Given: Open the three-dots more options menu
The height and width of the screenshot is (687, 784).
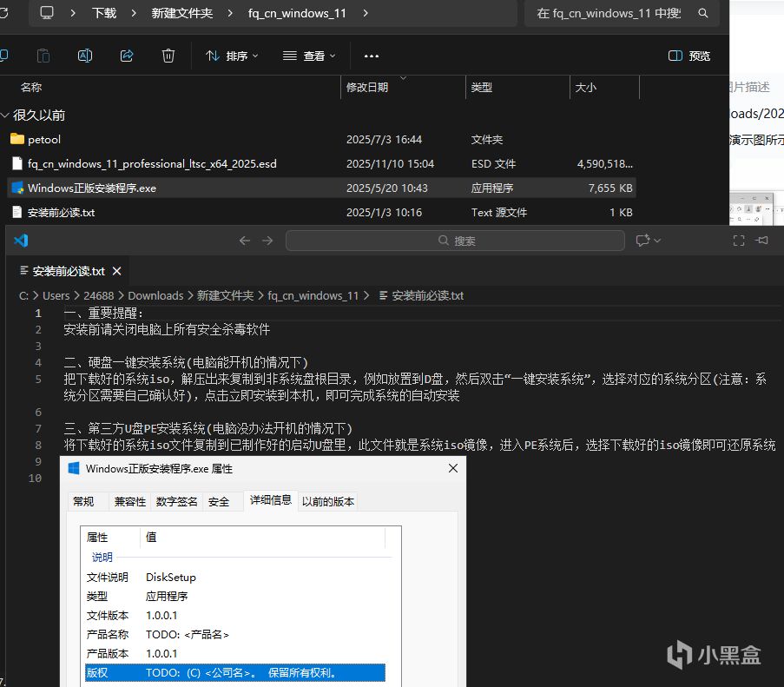Looking at the screenshot, I should pyautogui.click(x=371, y=56).
